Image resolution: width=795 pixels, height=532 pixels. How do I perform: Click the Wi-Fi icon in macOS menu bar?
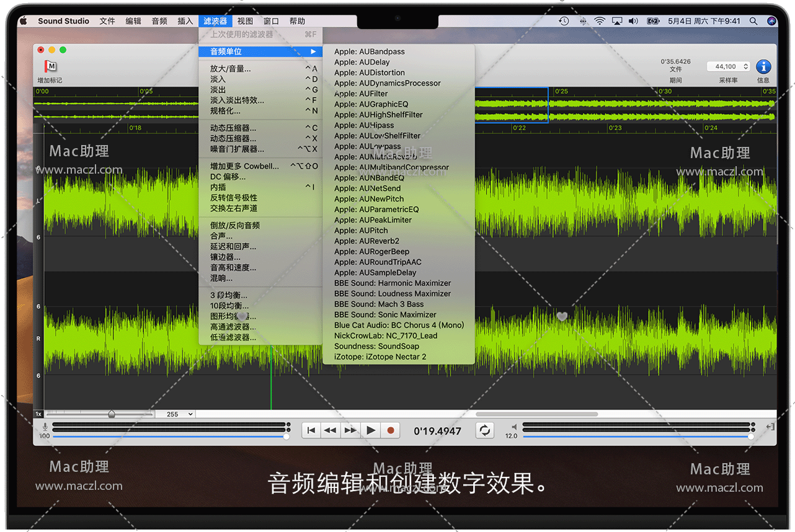click(x=599, y=21)
